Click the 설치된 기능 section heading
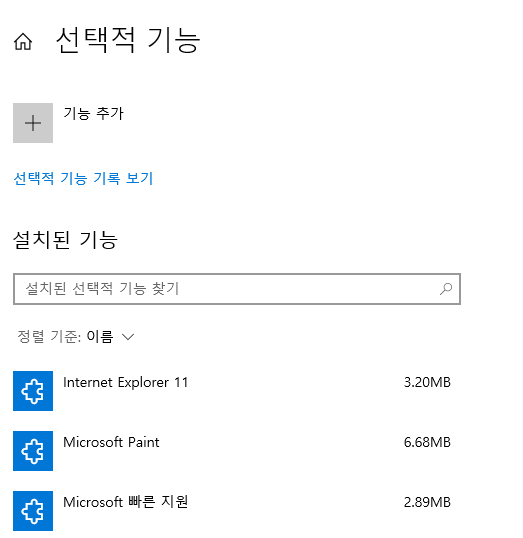The height and width of the screenshot is (538, 523). [65, 239]
